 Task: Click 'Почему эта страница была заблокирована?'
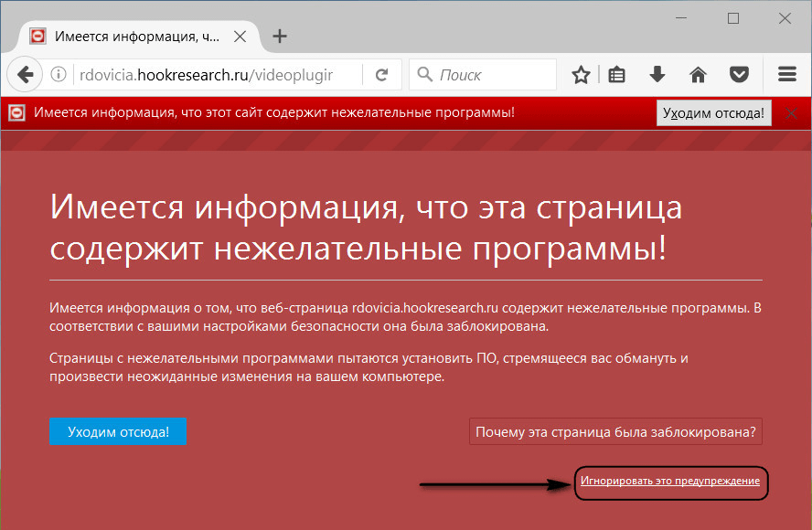(614, 432)
